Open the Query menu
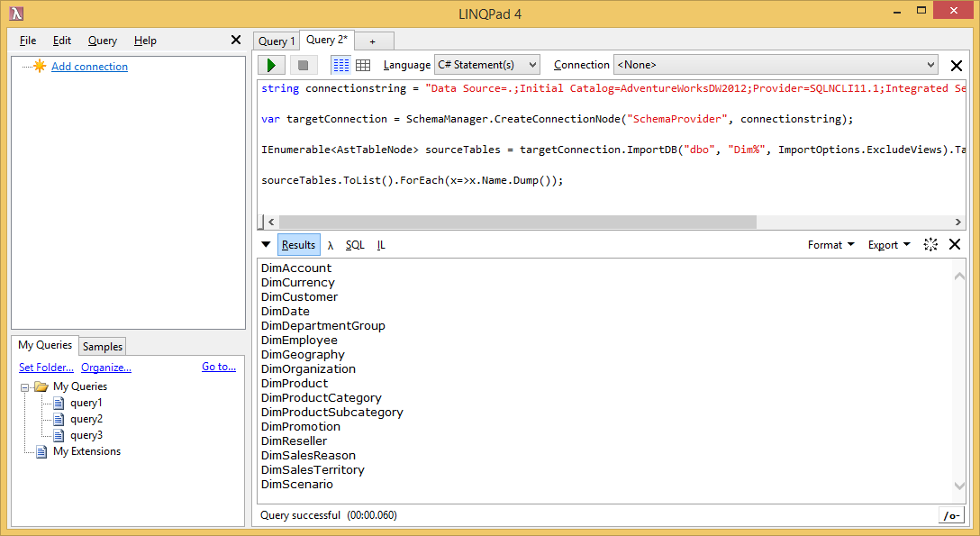This screenshot has height=536, width=980. click(x=103, y=41)
